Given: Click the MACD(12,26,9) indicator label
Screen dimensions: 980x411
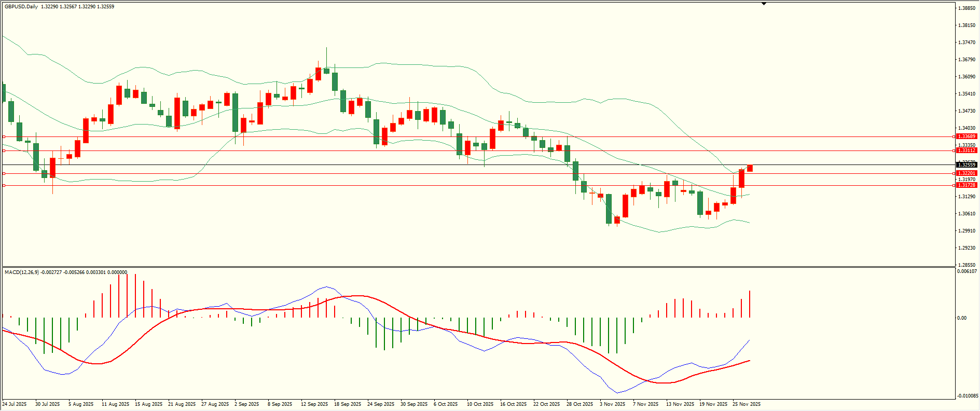Looking at the screenshot, I should pyautogui.click(x=21, y=272).
